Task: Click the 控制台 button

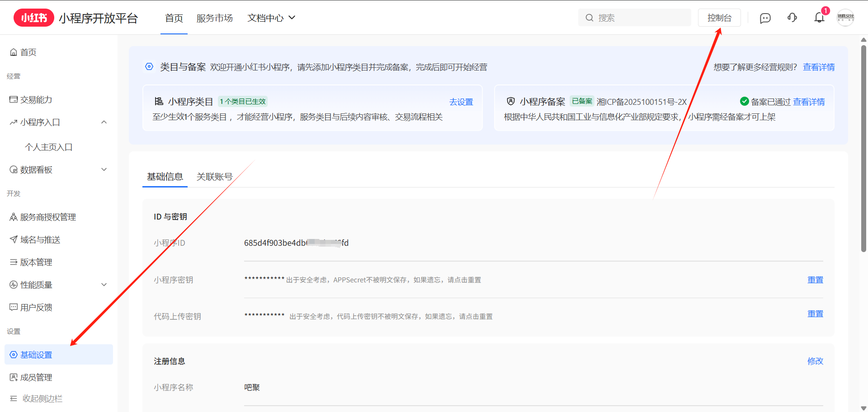Action: (x=719, y=18)
